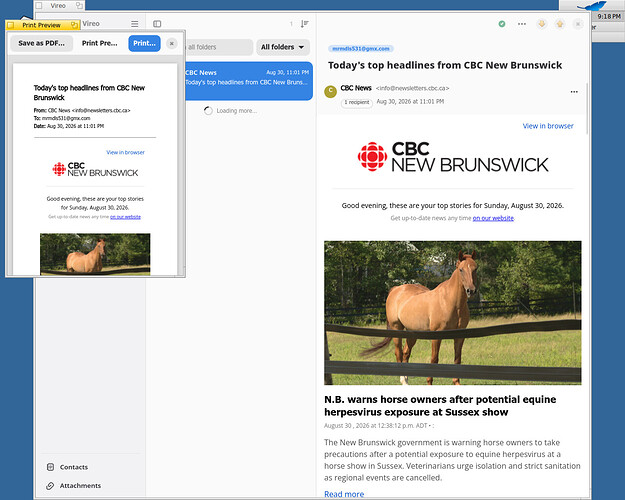Click the Print Pre... button
The width and height of the screenshot is (625, 500).
coord(100,43)
